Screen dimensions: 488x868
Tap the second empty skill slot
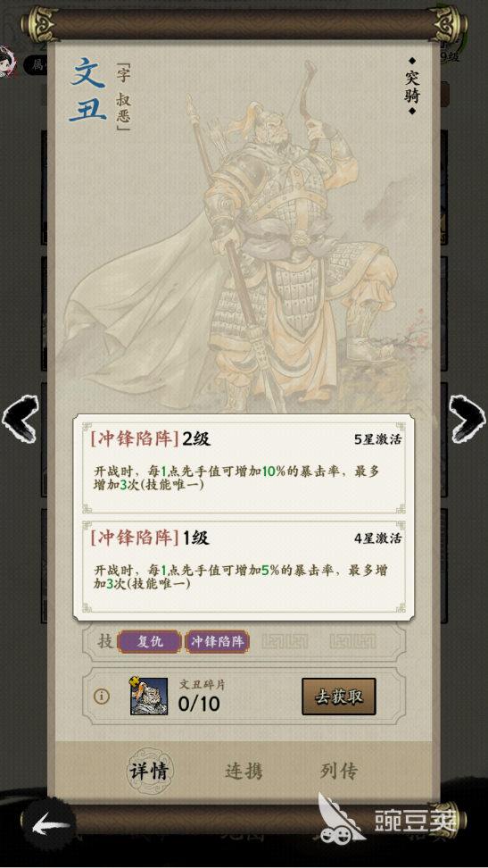pyautogui.click(x=352, y=641)
